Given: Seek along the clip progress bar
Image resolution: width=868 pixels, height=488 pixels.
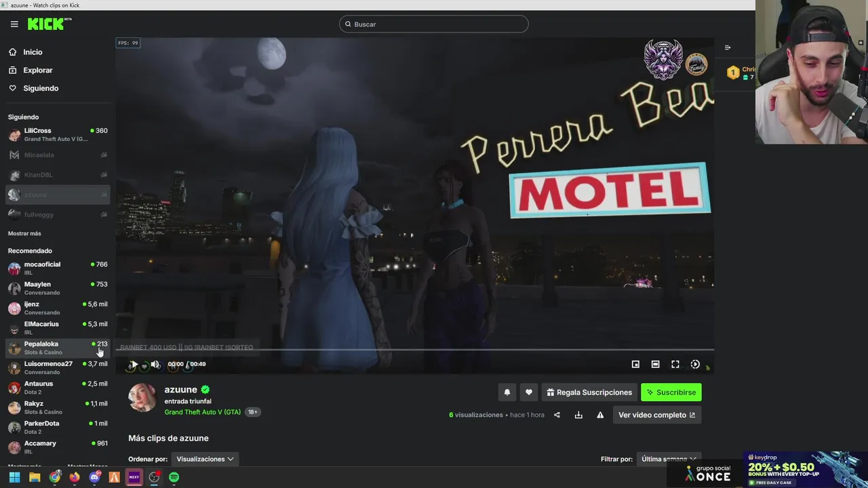Looking at the screenshot, I should point(415,350).
